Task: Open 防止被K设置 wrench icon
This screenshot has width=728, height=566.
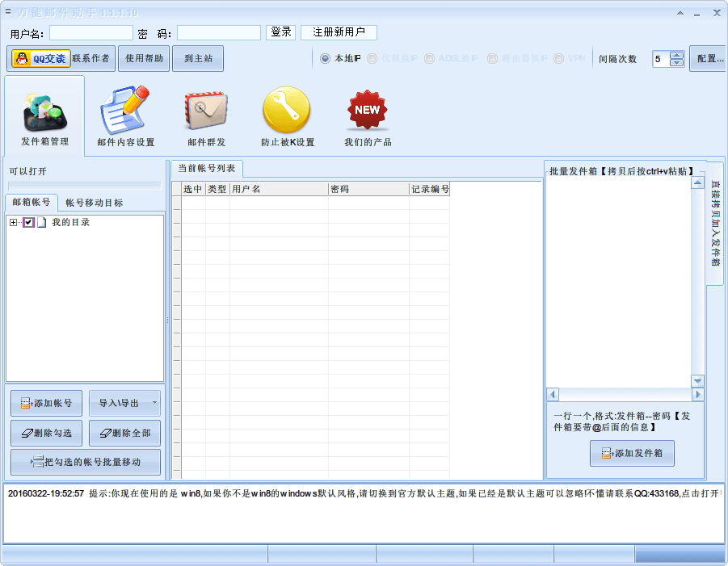Action: (x=287, y=111)
